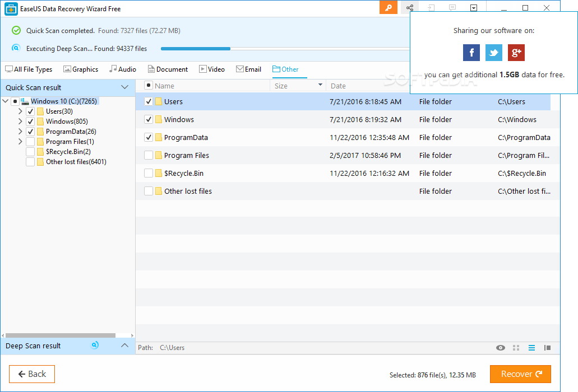
Task: Click the C:\Windows path cell
Action: (517, 120)
